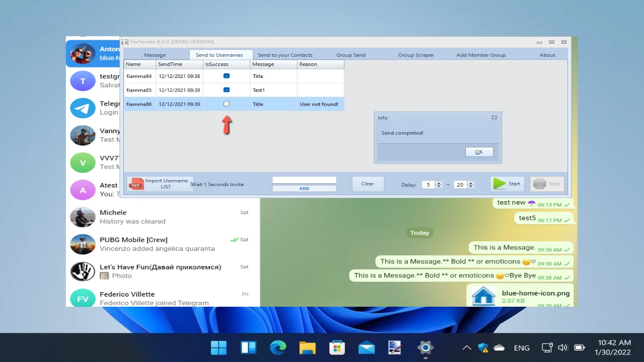The height and width of the screenshot is (362, 644).
Task: Open the blue-home-icon.png file thumbnail
Action: click(x=483, y=296)
